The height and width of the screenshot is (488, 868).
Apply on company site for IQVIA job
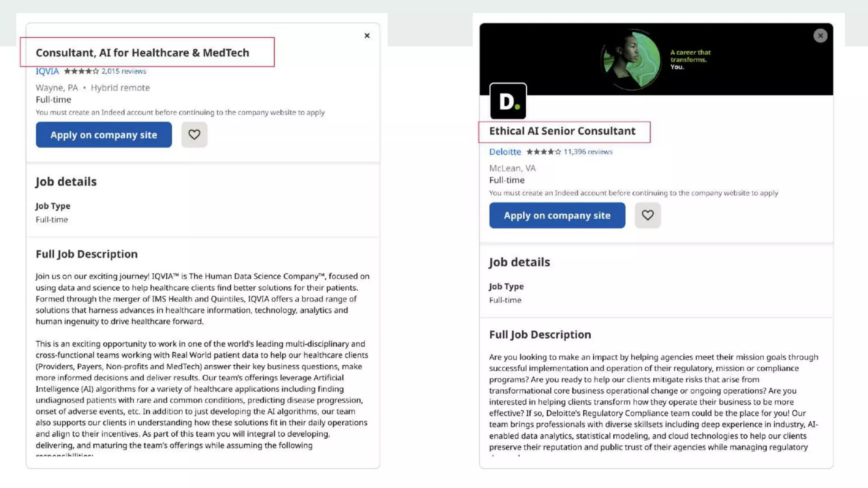pyautogui.click(x=104, y=135)
